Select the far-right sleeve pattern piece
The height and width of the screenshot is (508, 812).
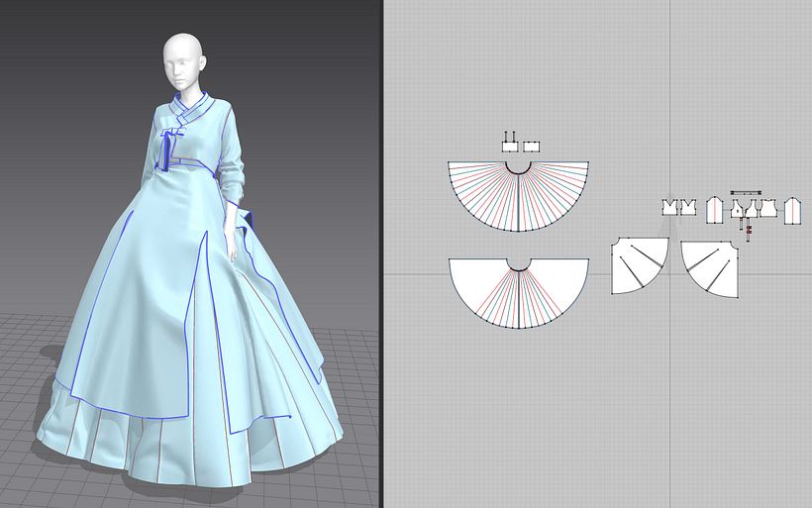click(793, 211)
